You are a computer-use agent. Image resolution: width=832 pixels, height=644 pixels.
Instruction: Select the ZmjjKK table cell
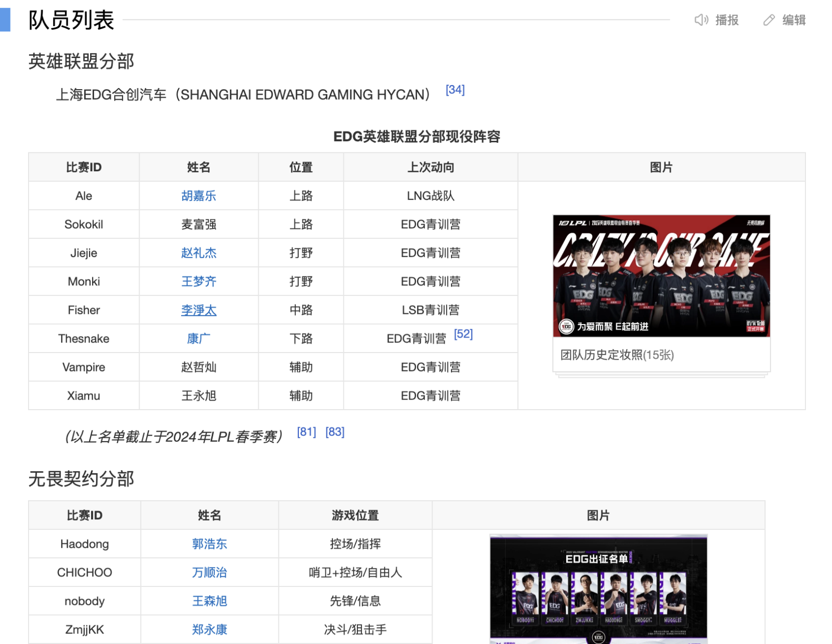(85, 629)
